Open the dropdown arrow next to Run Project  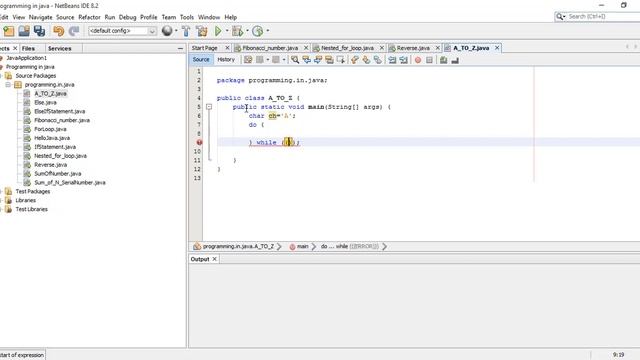click(x=227, y=31)
